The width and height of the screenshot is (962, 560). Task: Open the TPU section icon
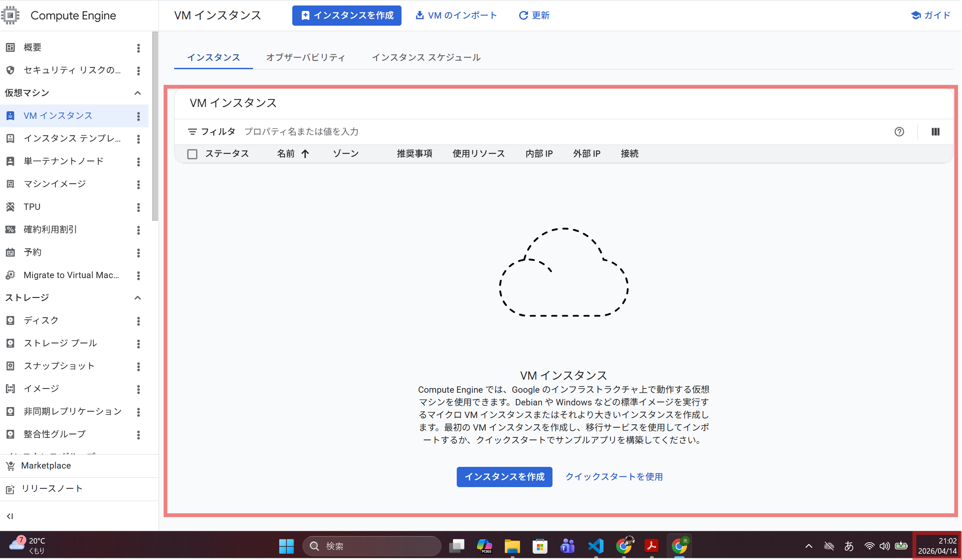tap(11, 206)
